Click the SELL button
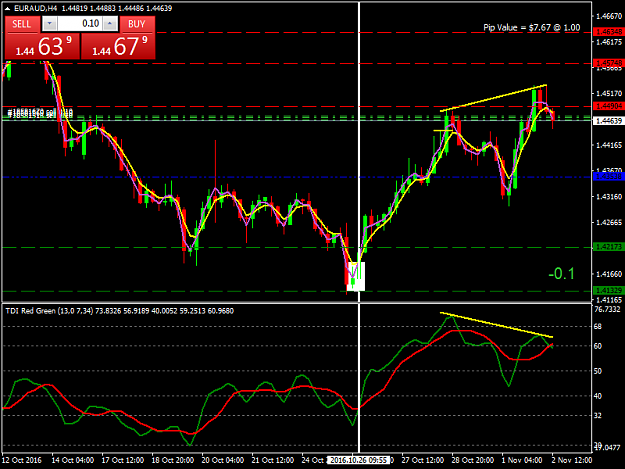Viewport: 625px width, 469px height. (x=22, y=24)
